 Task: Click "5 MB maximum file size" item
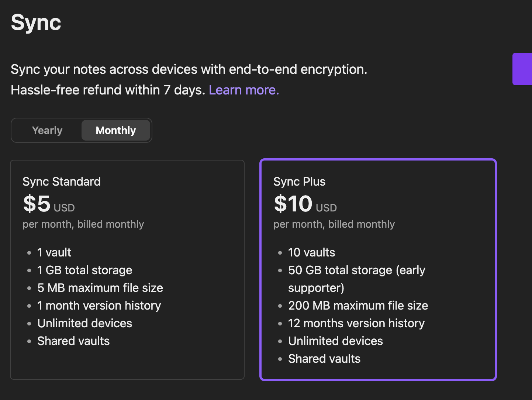click(100, 288)
